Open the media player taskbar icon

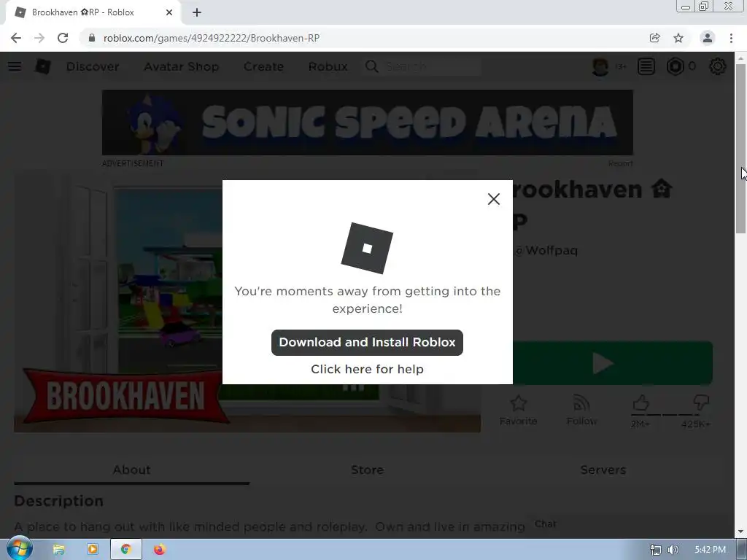coord(93,550)
